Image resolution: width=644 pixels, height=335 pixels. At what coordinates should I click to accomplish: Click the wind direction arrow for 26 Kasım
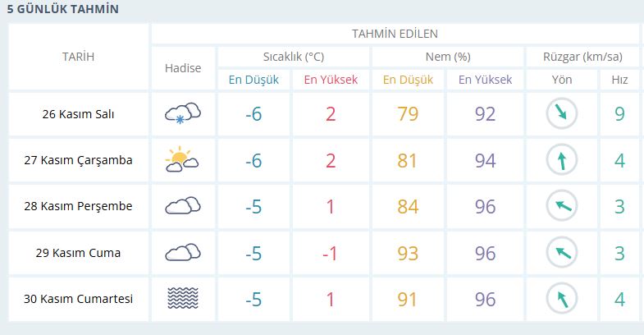point(561,113)
